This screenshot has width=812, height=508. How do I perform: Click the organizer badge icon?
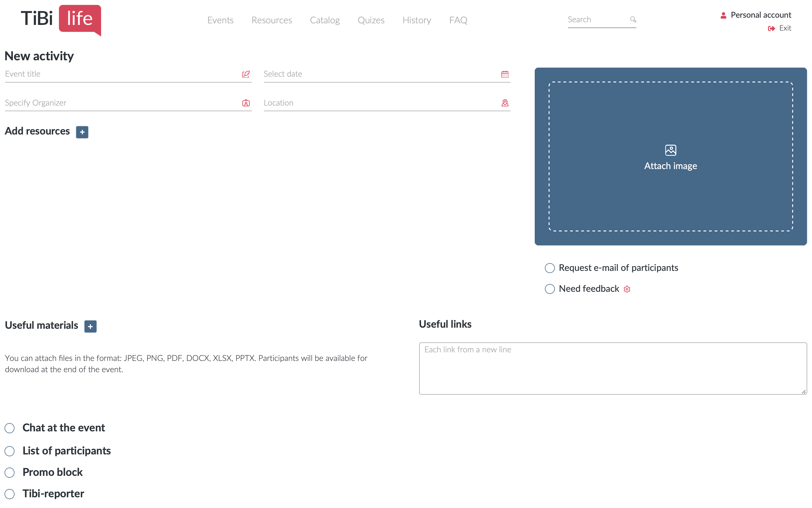tap(246, 103)
